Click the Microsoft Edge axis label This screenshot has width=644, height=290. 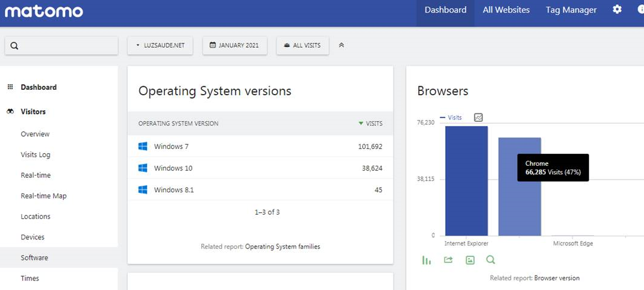573,244
